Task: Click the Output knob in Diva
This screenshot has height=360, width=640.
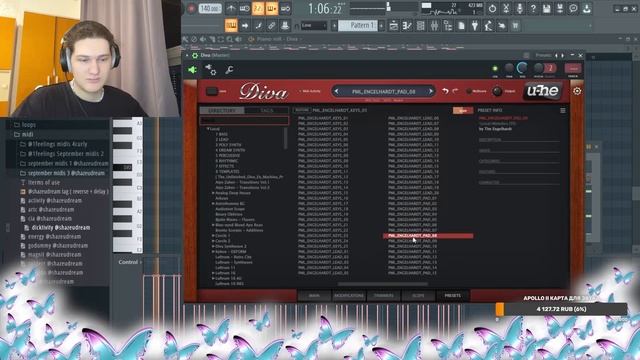Action: [497, 91]
